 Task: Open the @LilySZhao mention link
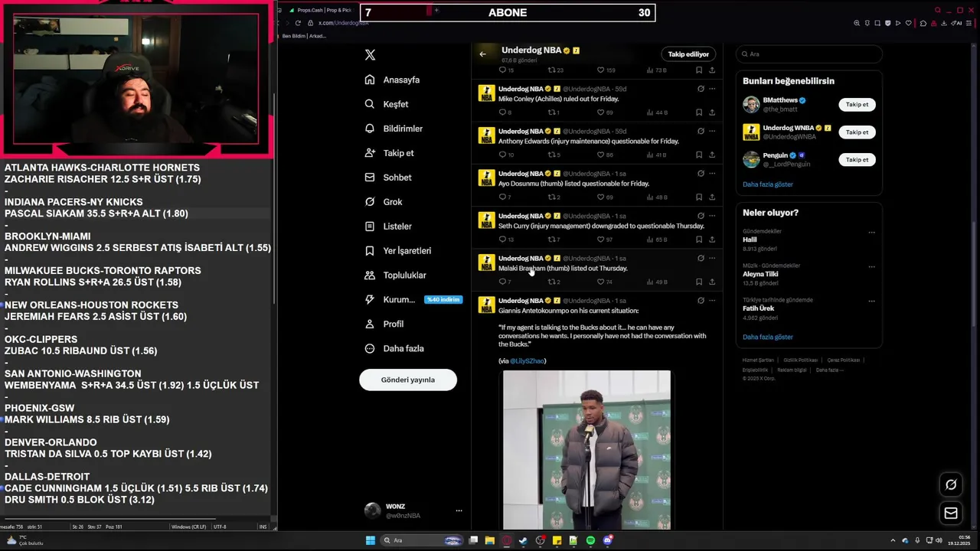528,360
